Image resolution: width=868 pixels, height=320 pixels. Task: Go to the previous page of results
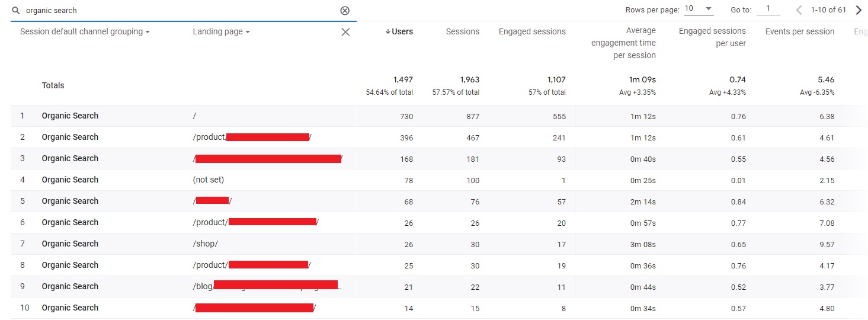[x=799, y=9]
